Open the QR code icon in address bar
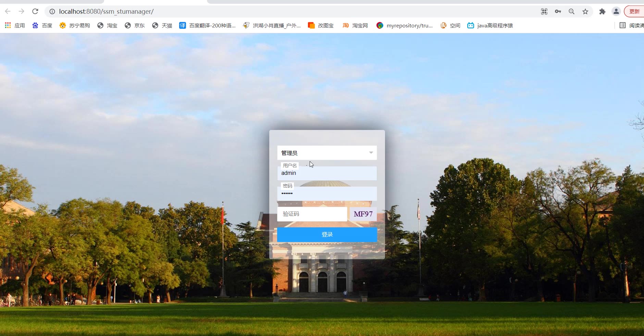The image size is (644, 336). point(544,12)
